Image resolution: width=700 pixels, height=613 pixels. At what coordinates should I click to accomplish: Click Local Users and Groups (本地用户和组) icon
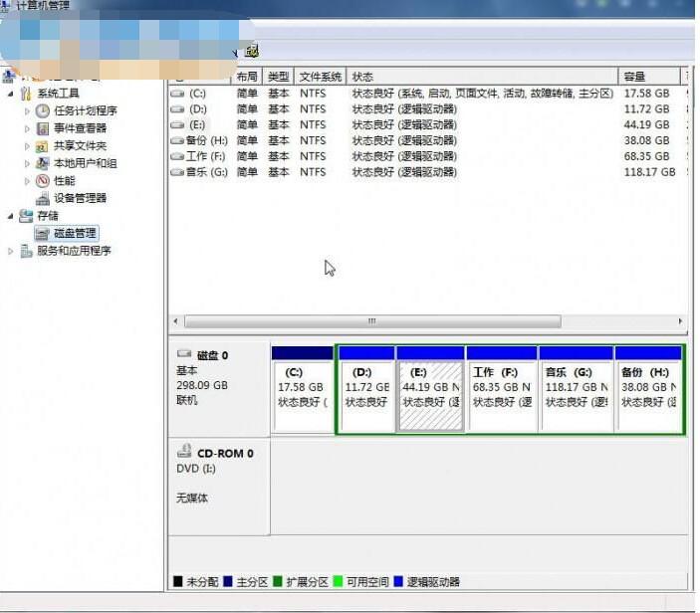click(42, 163)
